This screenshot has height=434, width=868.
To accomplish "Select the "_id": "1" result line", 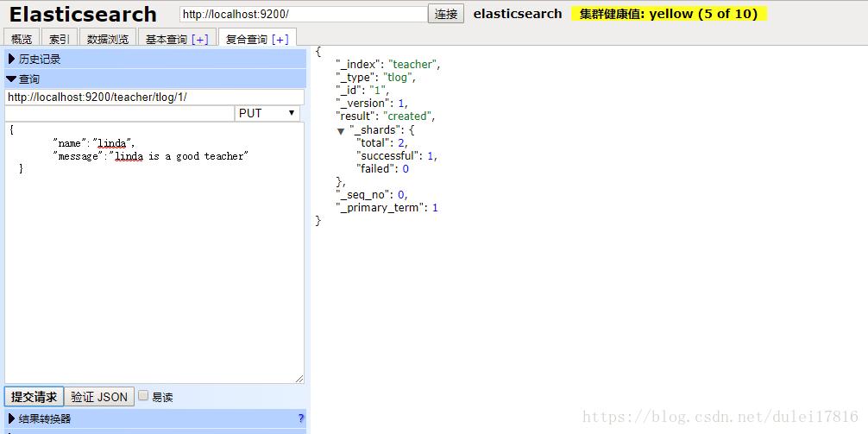I will click(362, 91).
